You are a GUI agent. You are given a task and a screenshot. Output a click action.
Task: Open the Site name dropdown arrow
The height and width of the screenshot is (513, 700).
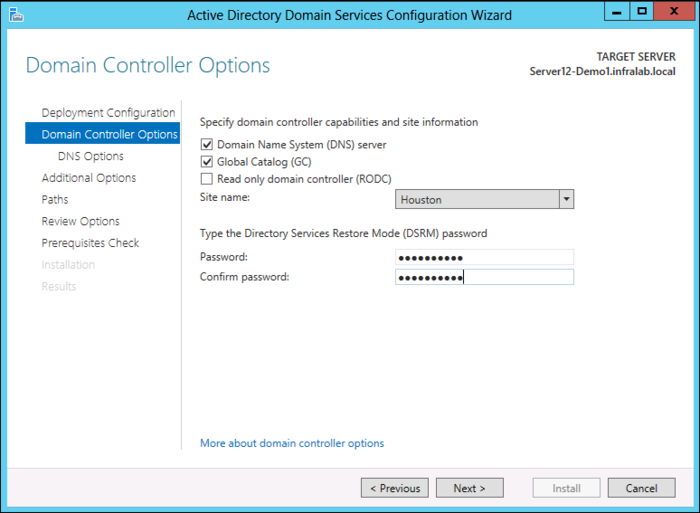tap(566, 200)
